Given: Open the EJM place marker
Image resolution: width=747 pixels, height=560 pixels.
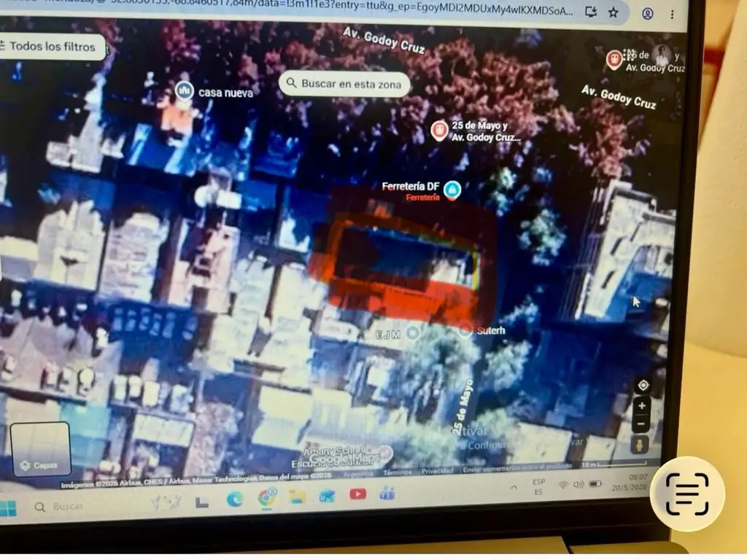Looking at the screenshot, I should coord(413,332).
